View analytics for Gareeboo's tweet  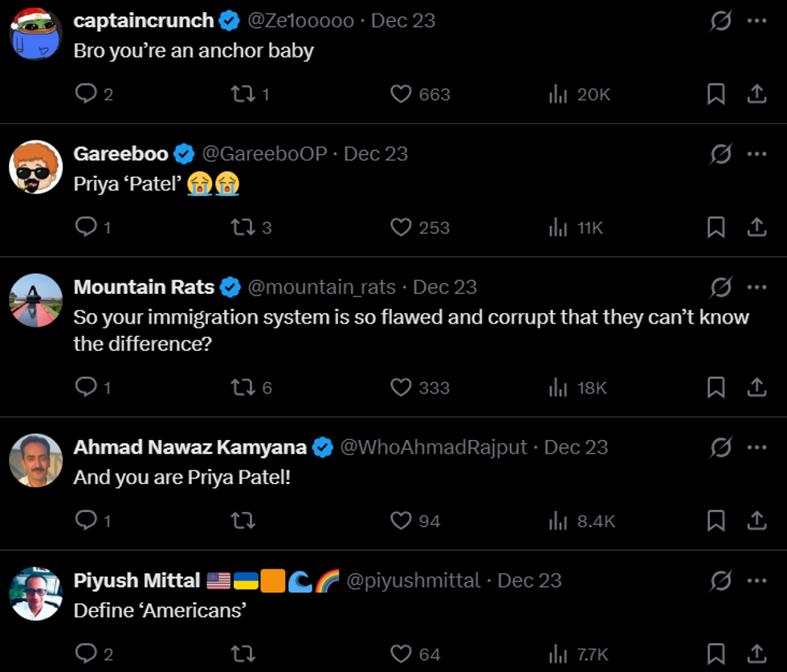(x=558, y=227)
